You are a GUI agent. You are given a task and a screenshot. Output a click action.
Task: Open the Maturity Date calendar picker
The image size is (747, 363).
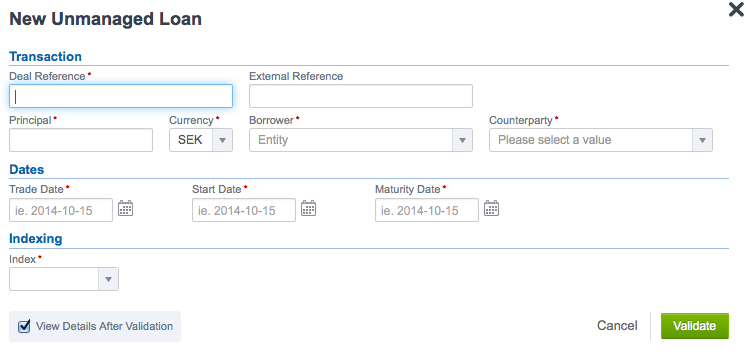pos(491,208)
